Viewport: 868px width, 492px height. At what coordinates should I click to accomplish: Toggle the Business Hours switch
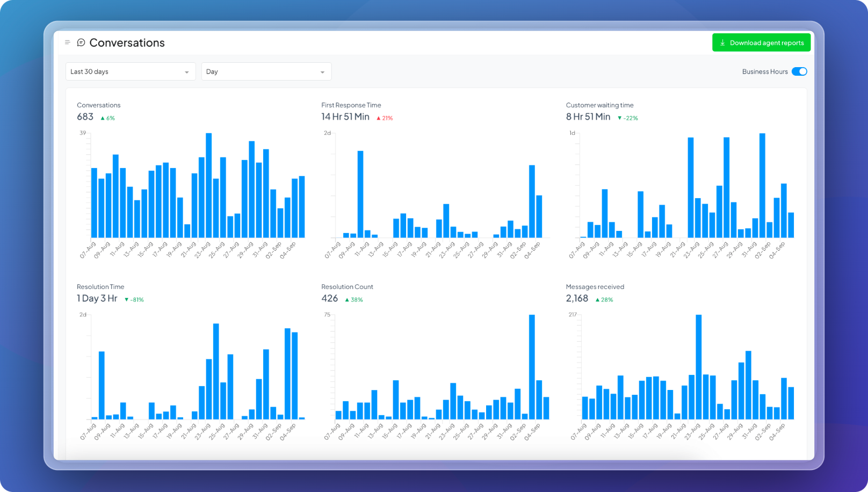(x=799, y=71)
